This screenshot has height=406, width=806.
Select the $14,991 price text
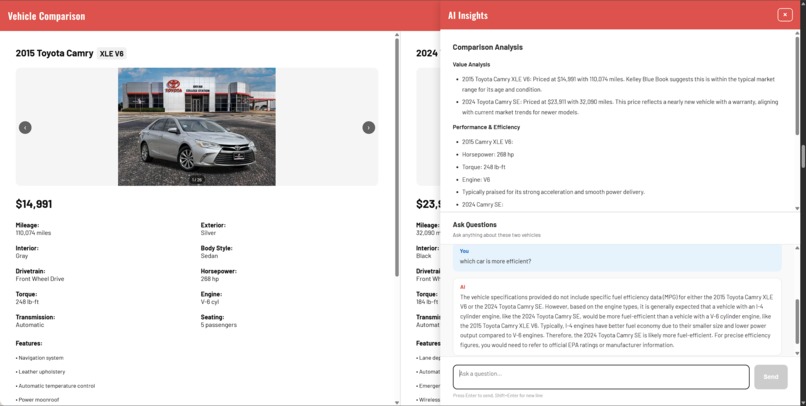click(34, 204)
